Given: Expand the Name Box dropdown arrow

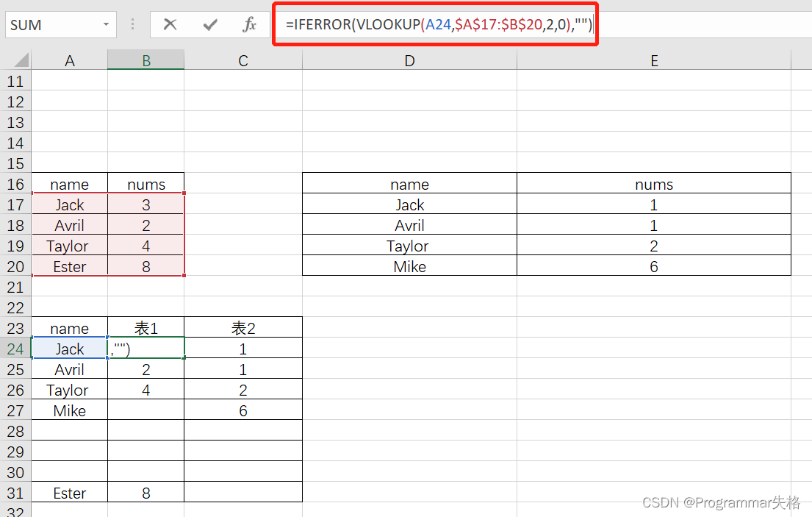Looking at the screenshot, I should coord(106,24).
